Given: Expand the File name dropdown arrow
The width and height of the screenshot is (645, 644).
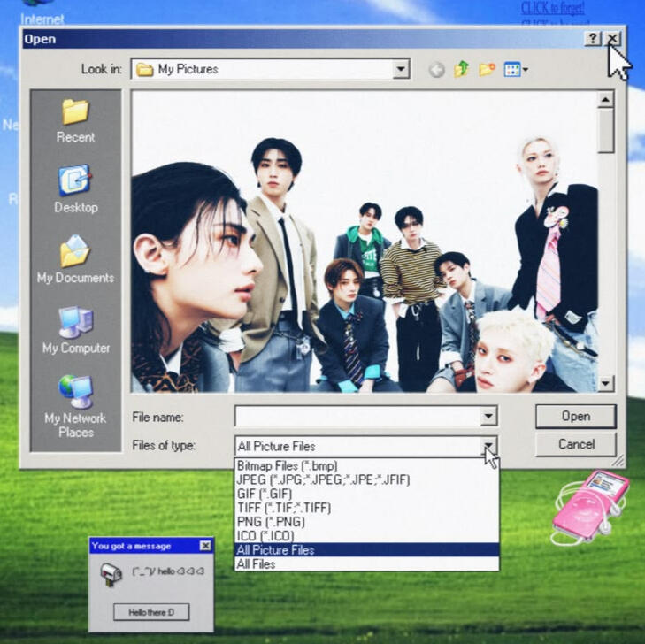Looking at the screenshot, I should tap(488, 416).
